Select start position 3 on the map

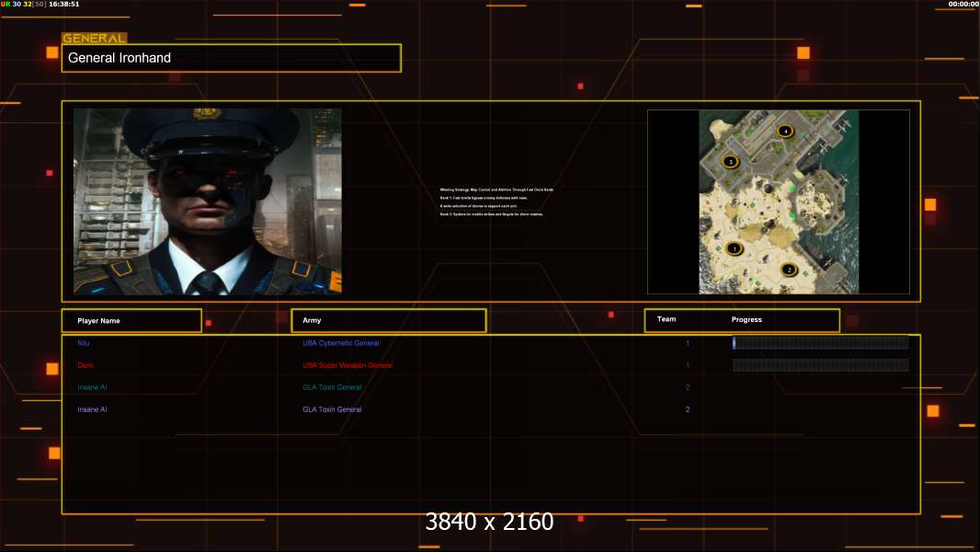click(730, 162)
